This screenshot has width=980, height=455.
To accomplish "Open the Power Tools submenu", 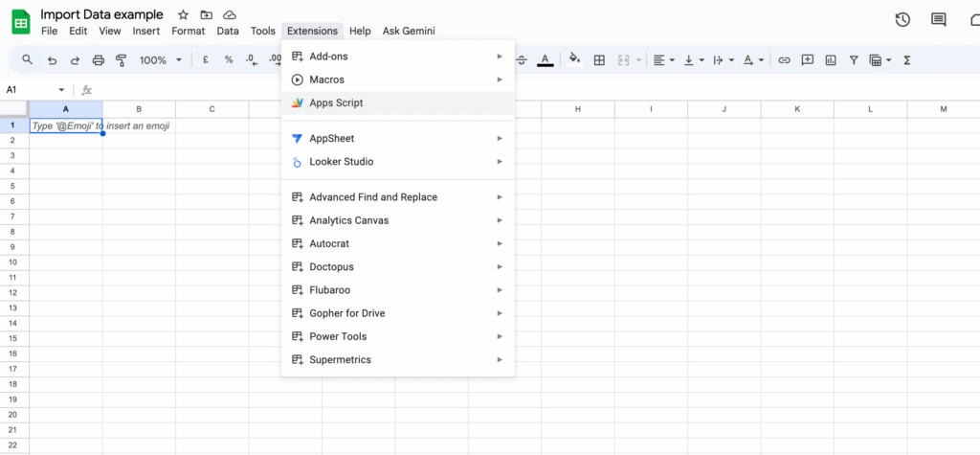I will [338, 336].
